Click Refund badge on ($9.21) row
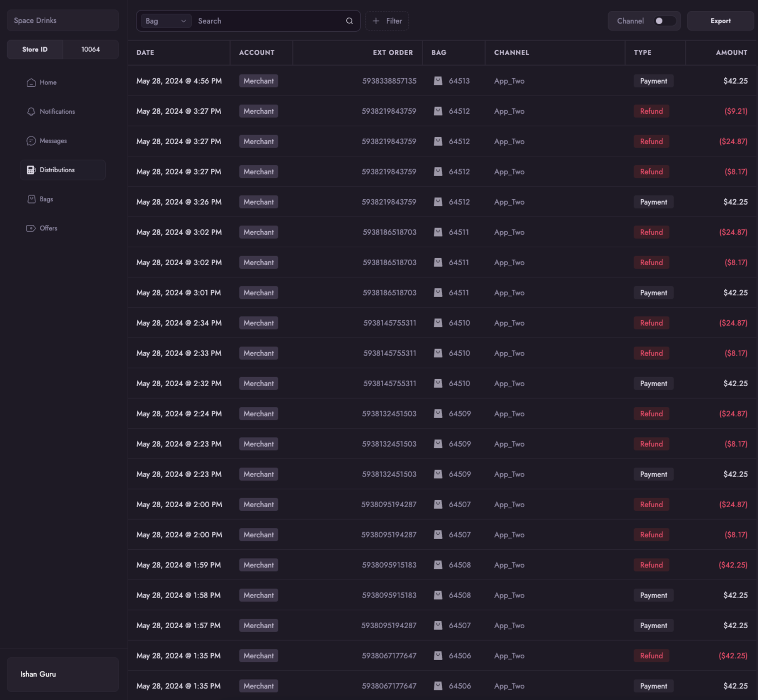Viewport: 758px width, 700px height. [651, 111]
